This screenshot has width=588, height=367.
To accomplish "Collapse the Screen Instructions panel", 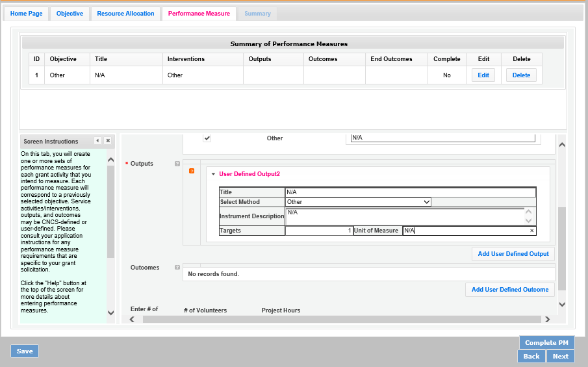I will [x=97, y=141].
